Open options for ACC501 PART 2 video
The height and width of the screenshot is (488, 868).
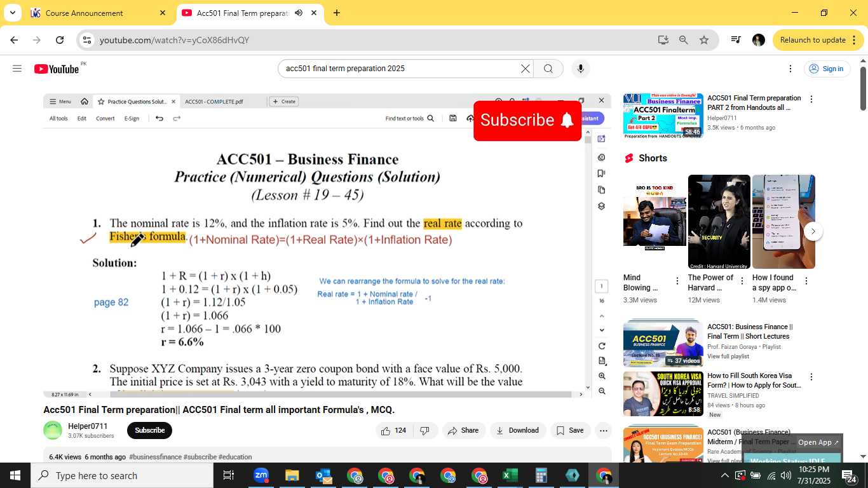point(811,99)
